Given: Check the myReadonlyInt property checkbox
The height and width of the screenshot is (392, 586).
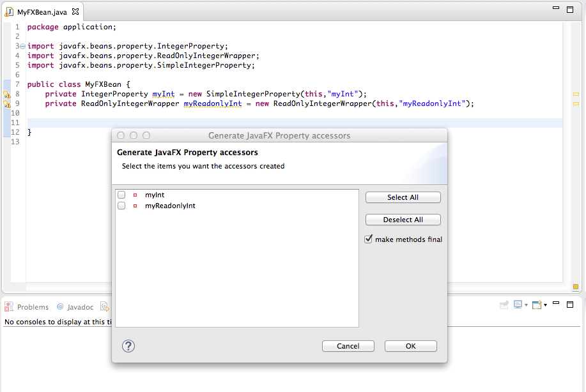Looking at the screenshot, I should pos(121,206).
